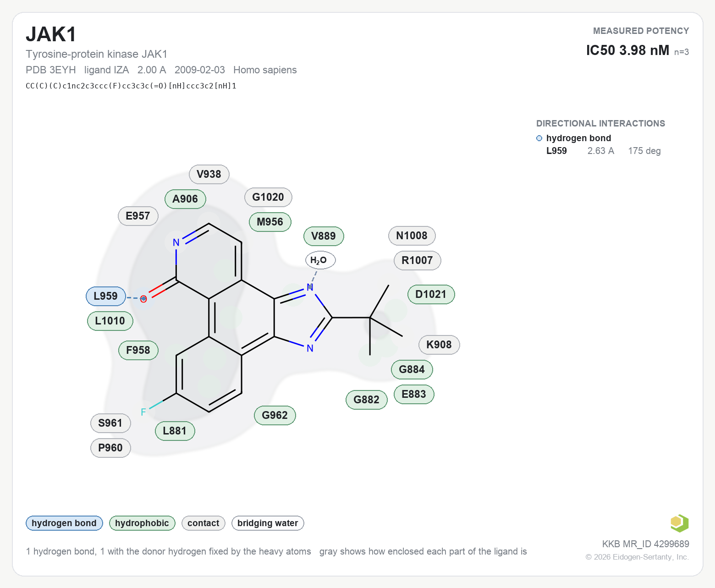This screenshot has width=715, height=588.
Task: Click the green hexagon logo icon
Action: click(x=679, y=523)
